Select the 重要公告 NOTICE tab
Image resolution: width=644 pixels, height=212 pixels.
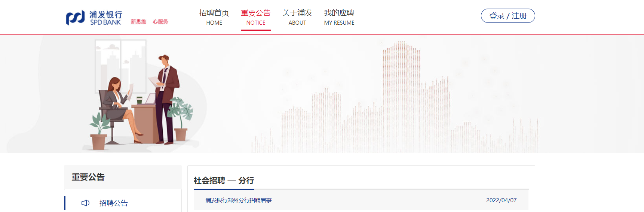256,17
